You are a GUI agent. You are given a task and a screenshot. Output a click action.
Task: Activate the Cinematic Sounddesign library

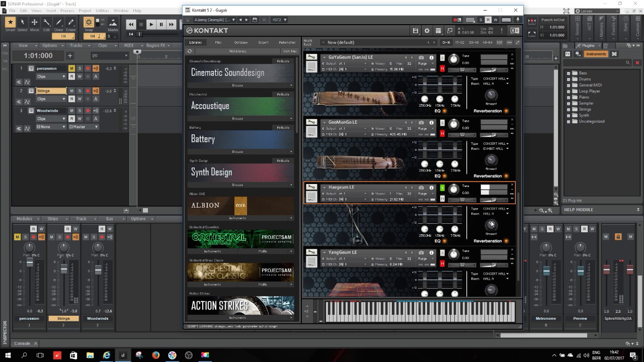[283, 61]
